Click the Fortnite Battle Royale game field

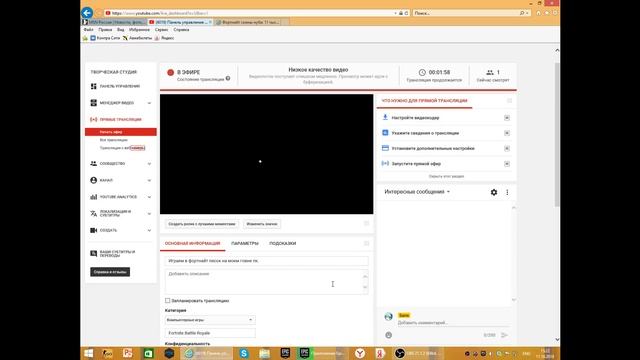pos(210,333)
